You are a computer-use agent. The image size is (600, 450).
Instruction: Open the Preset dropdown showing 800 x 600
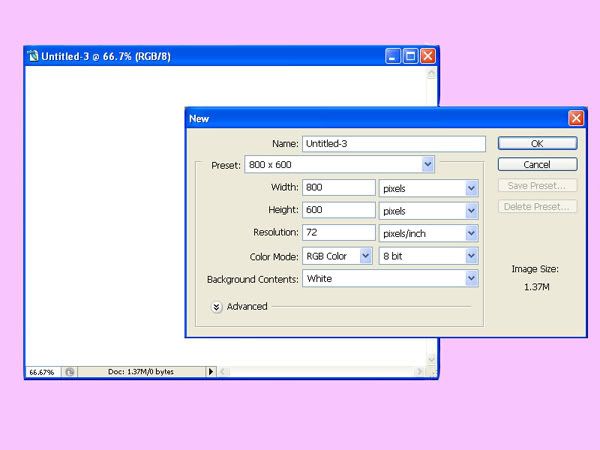coord(428,164)
